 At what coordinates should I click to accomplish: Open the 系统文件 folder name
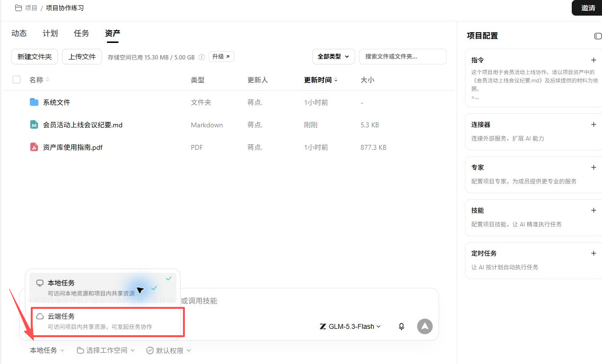(x=57, y=102)
